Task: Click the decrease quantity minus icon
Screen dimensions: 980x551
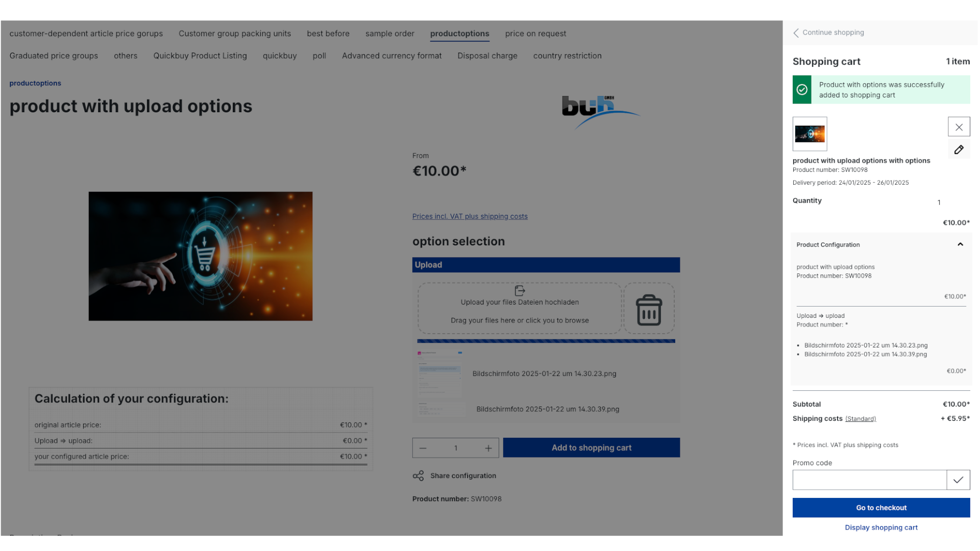Action: pyautogui.click(x=423, y=447)
